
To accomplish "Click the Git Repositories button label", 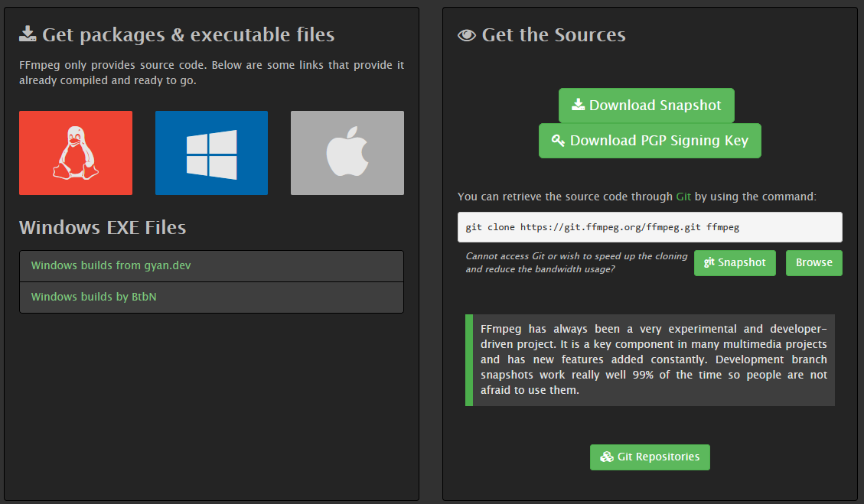I will [658, 457].
